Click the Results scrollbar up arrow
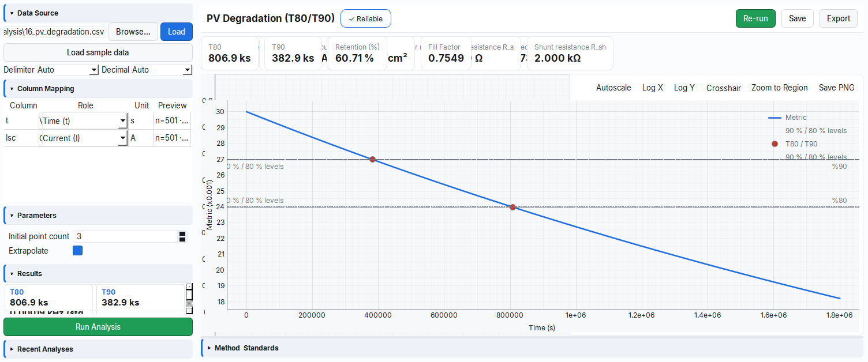The height and width of the screenshot is (362, 868). point(189,286)
